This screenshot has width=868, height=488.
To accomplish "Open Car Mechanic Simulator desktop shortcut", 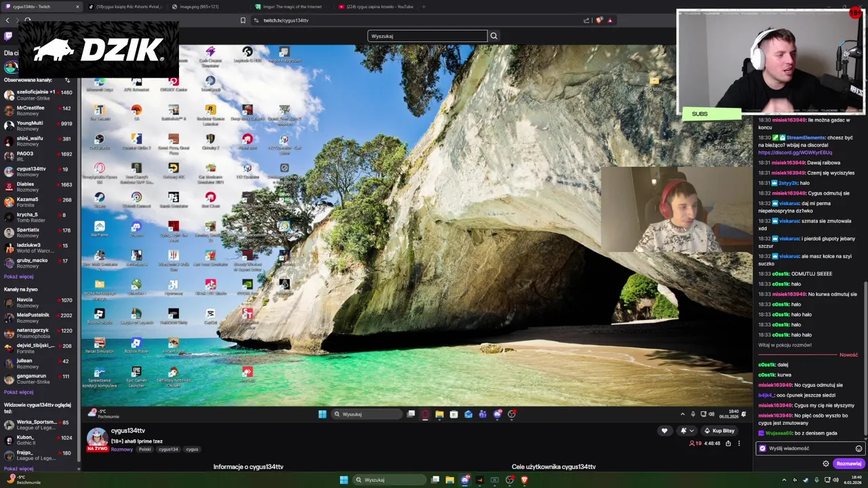I will [210, 172].
